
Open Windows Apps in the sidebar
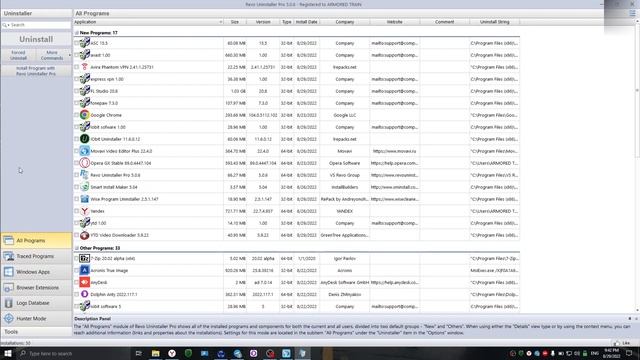point(36,272)
